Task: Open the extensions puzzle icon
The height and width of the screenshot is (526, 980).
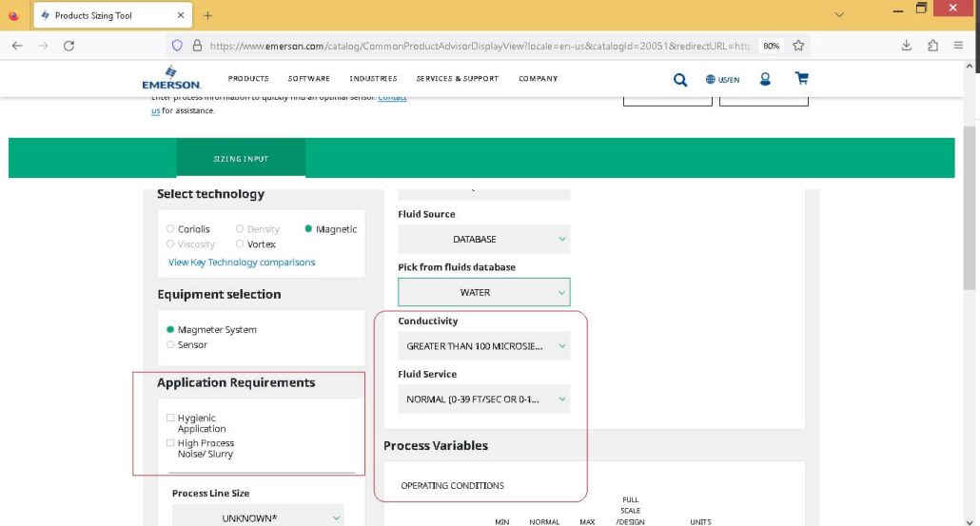Action: click(932, 46)
